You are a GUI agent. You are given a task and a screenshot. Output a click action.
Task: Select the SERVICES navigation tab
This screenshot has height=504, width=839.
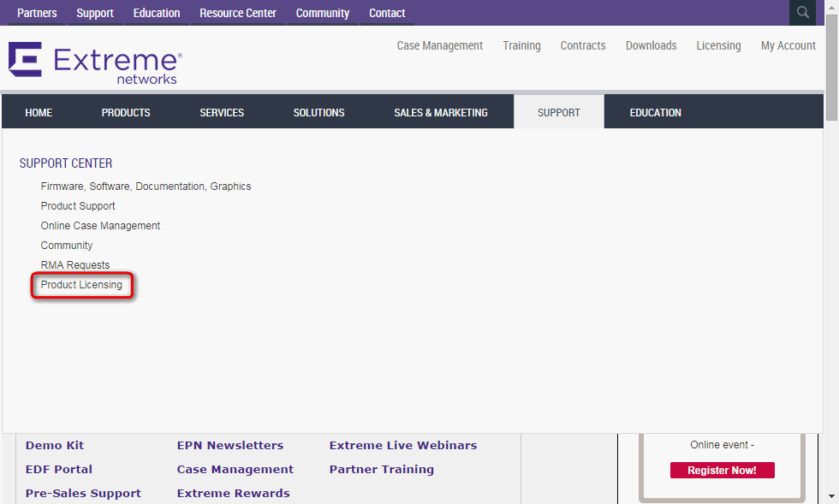click(x=222, y=112)
